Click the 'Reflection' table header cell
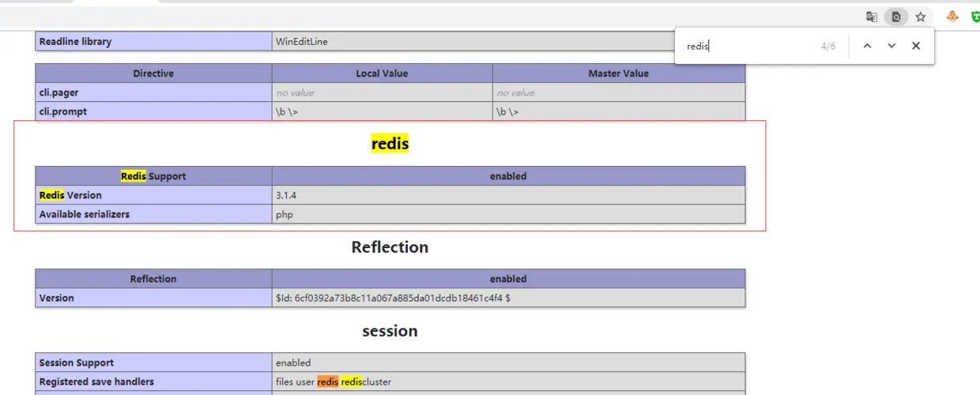Image resolution: width=980 pixels, height=395 pixels. pyautogui.click(x=153, y=279)
